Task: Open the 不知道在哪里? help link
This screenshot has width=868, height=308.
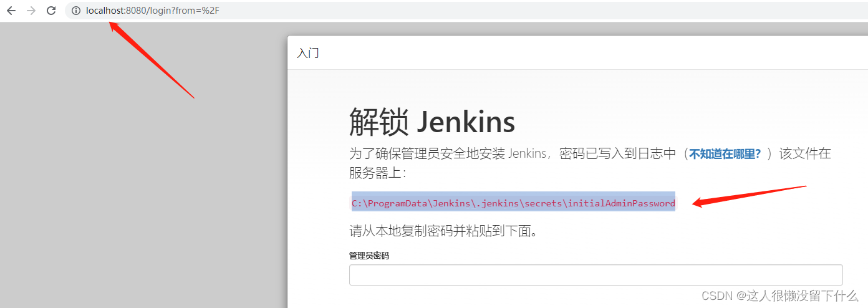Action: click(x=725, y=153)
